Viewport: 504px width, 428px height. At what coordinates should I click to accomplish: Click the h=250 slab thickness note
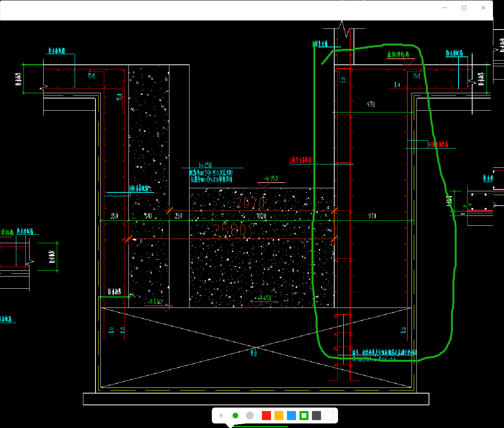205,165
